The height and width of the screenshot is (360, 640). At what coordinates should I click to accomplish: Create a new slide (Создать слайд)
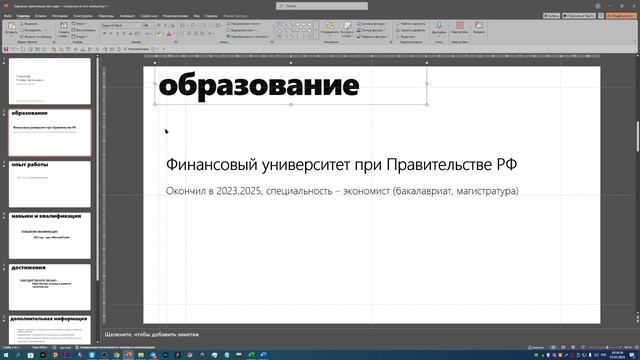64,29
